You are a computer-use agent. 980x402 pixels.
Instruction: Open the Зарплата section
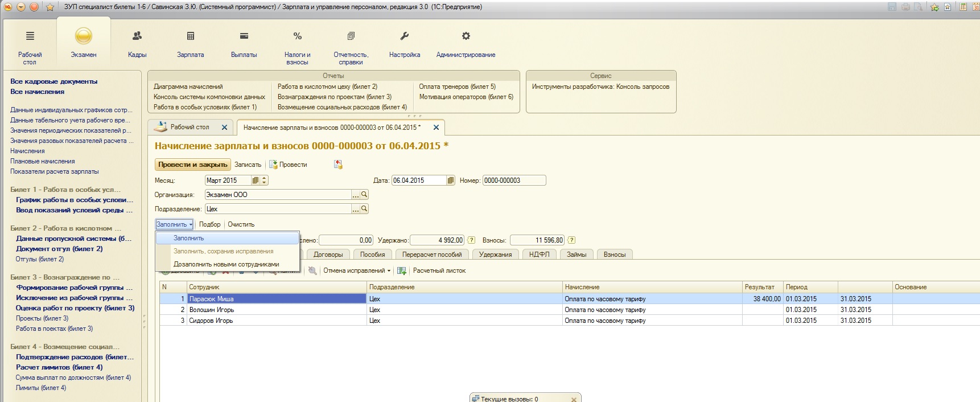(x=191, y=44)
